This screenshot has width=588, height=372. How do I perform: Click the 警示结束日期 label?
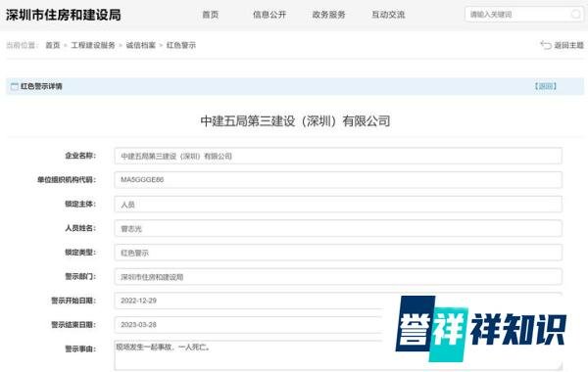point(73,324)
